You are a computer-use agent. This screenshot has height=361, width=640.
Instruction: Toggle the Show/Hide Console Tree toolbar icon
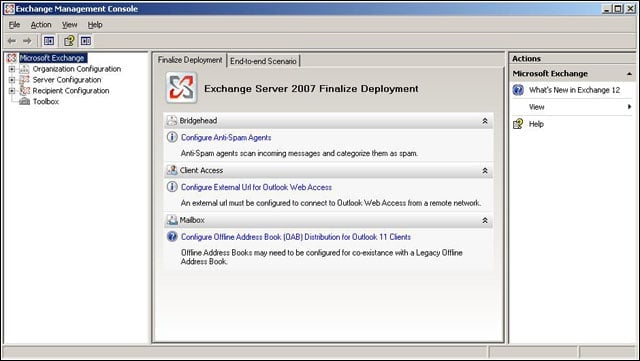[x=49, y=41]
